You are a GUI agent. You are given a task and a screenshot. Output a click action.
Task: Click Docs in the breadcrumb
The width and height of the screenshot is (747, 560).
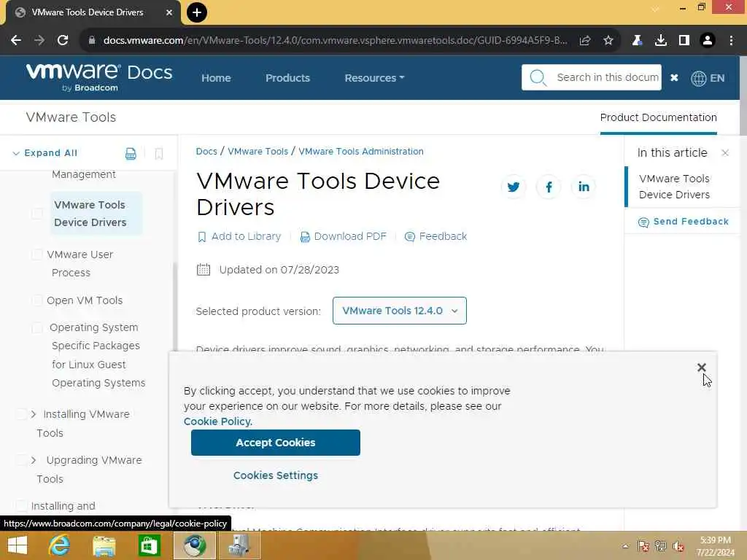pyautogui.click(x=206, y=152)
